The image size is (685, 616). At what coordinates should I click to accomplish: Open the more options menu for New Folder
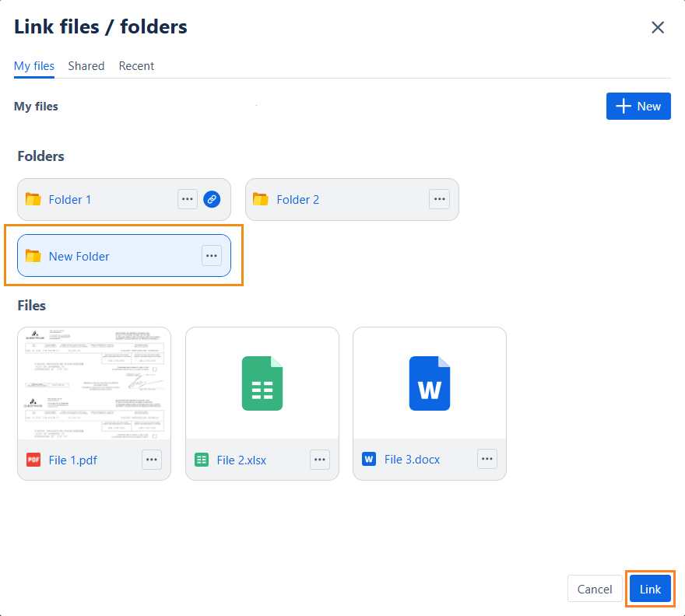click(x=212, y=256)
